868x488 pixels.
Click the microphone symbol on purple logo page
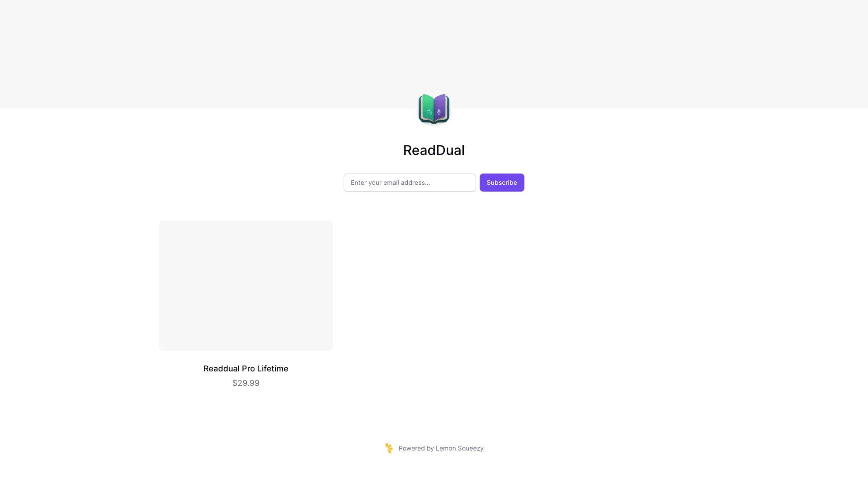(439, 112)
